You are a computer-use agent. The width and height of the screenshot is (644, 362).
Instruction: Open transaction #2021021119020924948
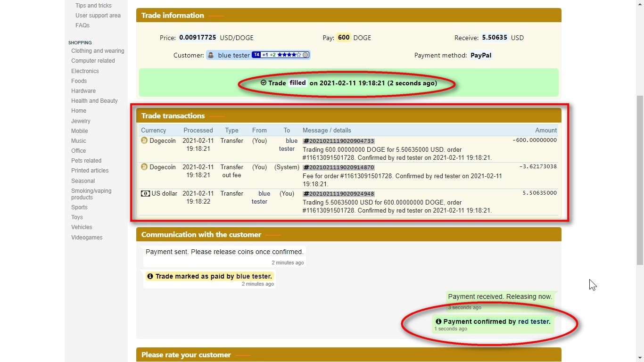click(339, 194)
